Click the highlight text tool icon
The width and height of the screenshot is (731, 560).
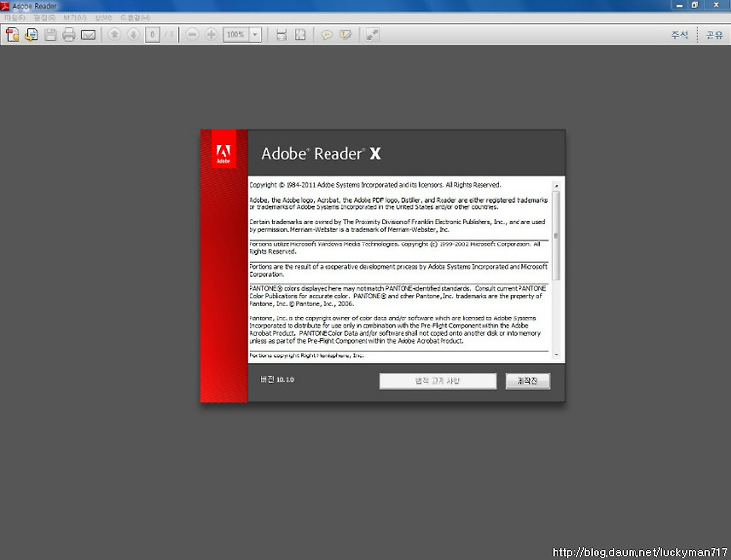345,35
